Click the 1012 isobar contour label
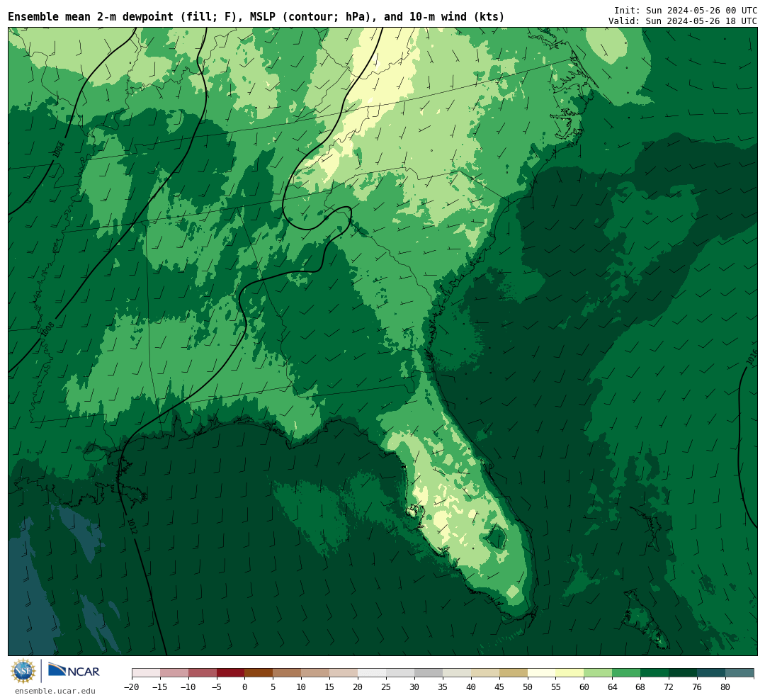The height and width of the screenshot is (700, 765). [132, 526]
